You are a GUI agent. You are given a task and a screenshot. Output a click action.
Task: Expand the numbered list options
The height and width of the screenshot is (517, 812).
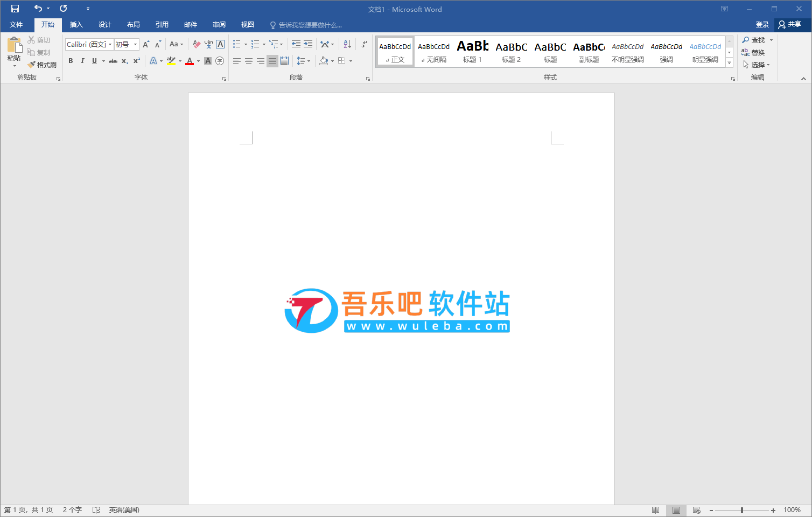264,44
